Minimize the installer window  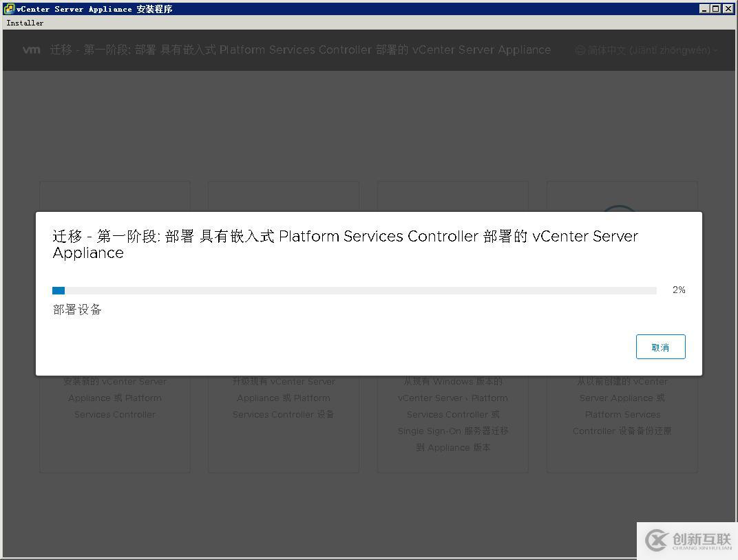704,8
